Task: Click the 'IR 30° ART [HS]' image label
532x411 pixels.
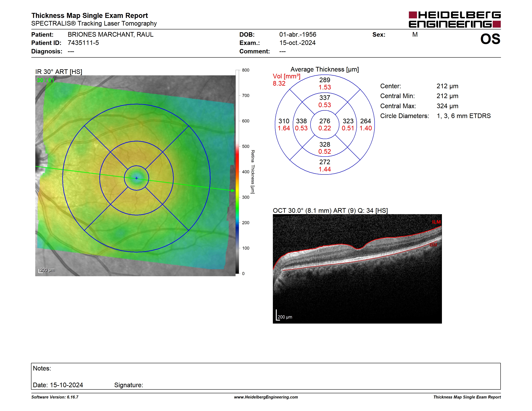Action: click(59, 72)
